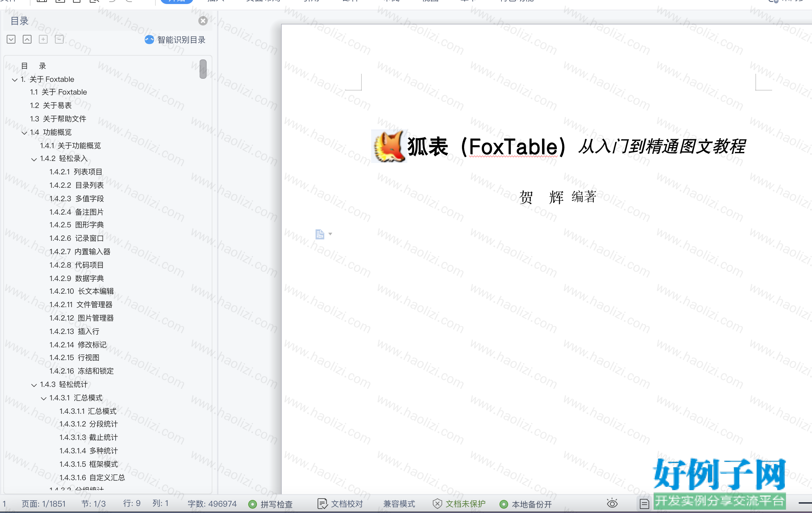Click the author line 贺 辉 编著

(x=558, y=197)
